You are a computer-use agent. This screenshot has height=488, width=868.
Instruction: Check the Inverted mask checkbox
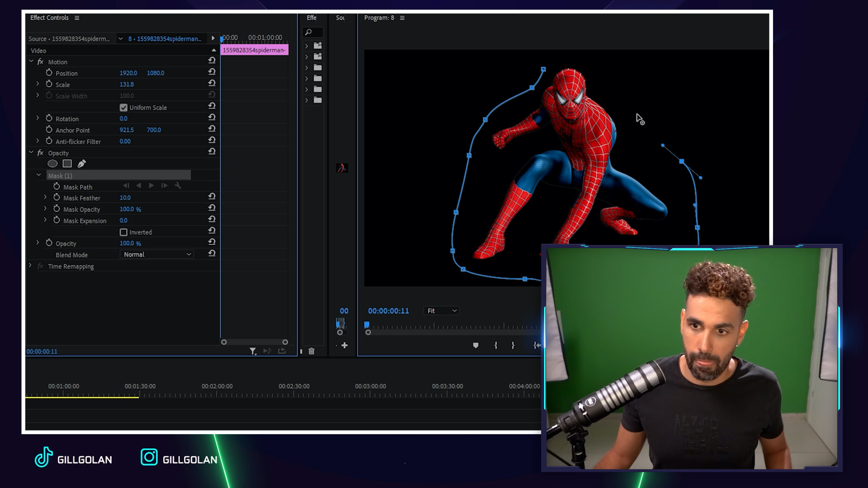[x=123, y=232]
